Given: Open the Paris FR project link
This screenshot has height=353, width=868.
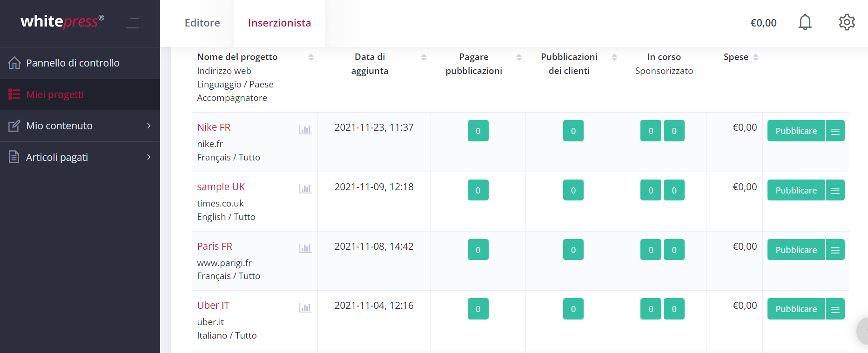Looking at the screenshot, I should point(215,246).
